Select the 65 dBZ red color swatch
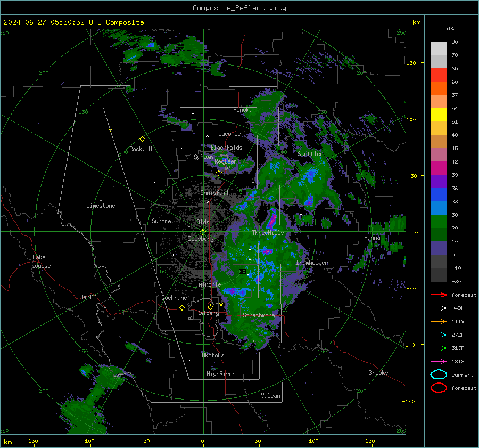 (x=439, y=75)
